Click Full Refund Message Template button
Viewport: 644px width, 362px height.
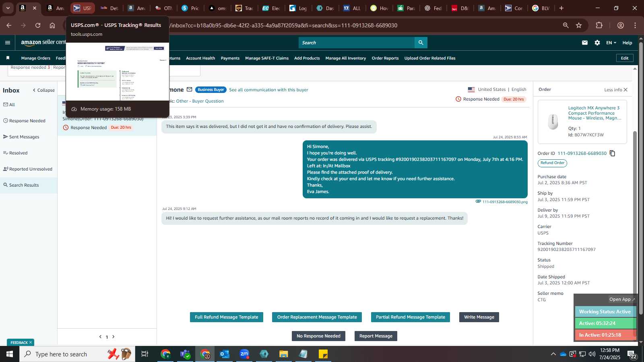point(227,317)
